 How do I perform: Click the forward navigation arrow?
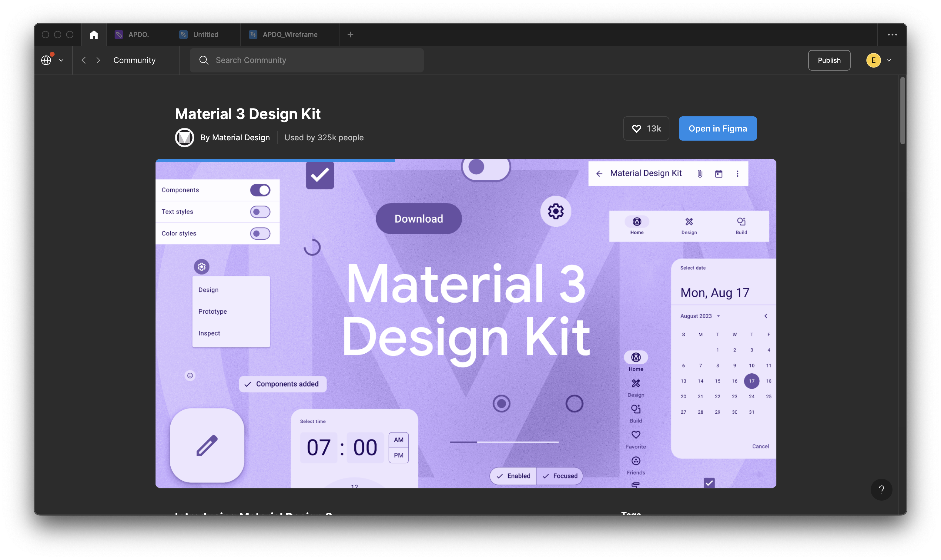[98, 60]
